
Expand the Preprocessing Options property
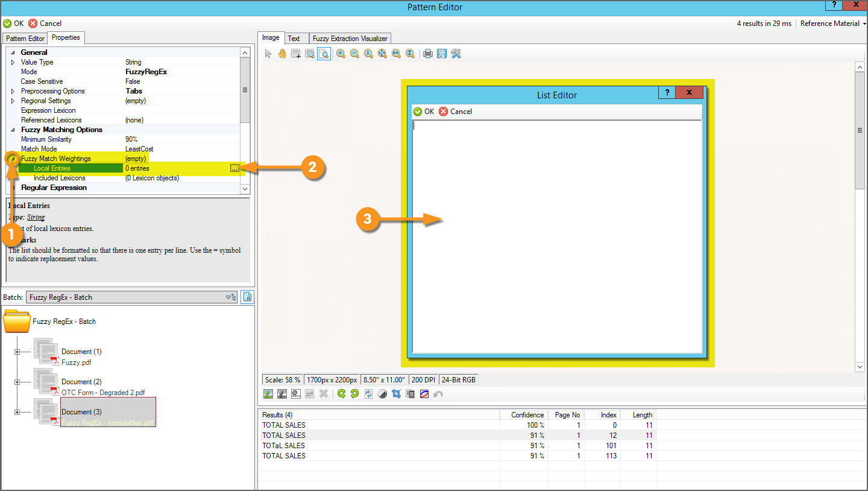(x=13, y=91)
